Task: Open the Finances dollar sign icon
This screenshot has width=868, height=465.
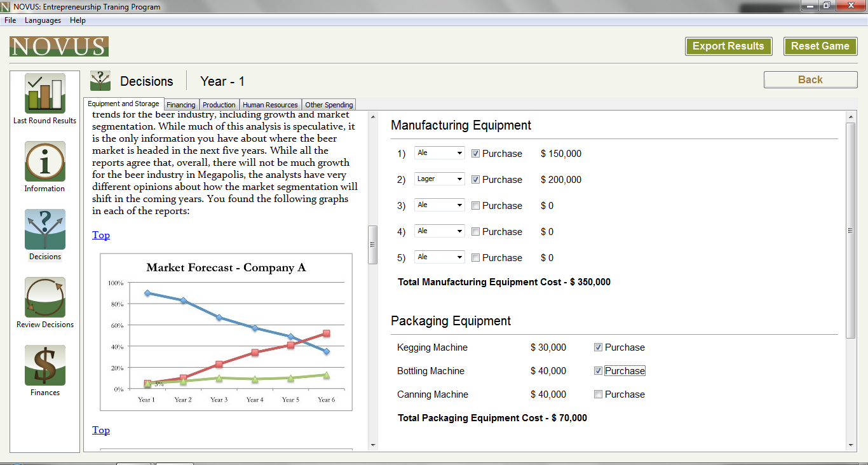Action: [45, 365]
